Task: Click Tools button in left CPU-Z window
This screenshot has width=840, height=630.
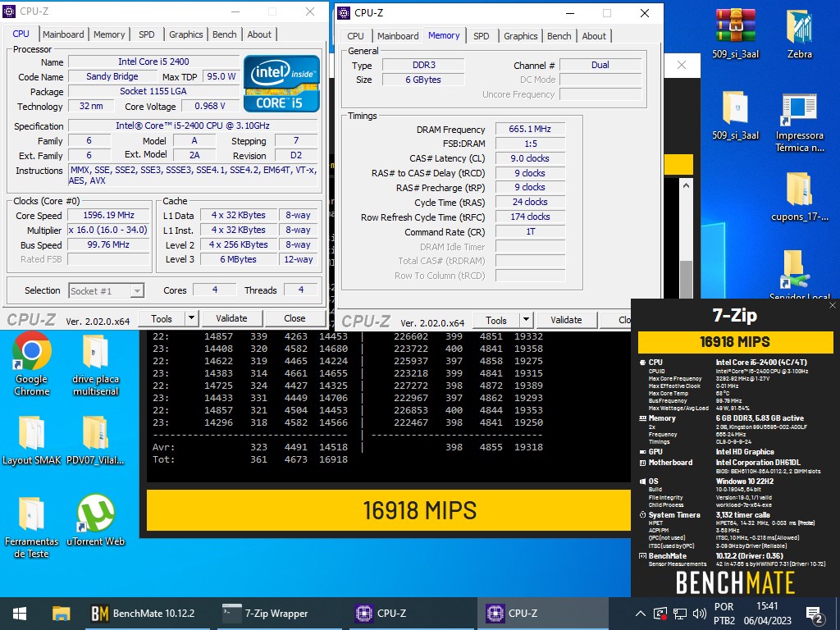Action: (162, 319)
